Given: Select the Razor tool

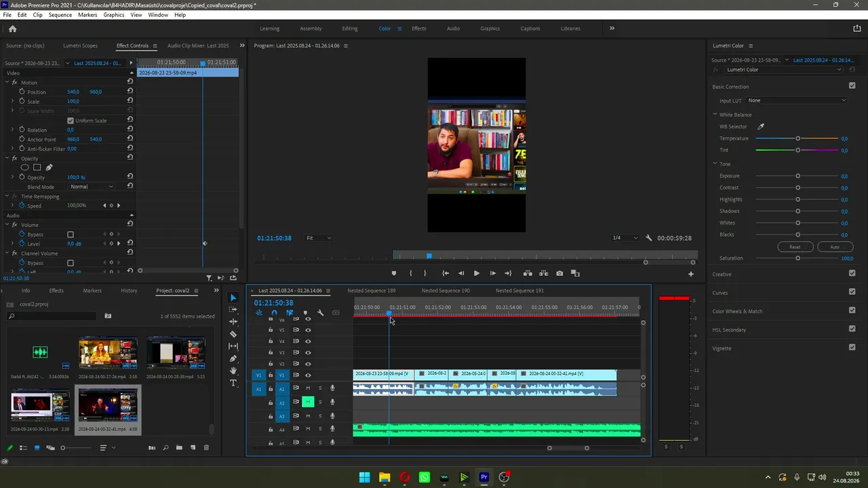Looking at the screenshot, I should tap(233, 334).
